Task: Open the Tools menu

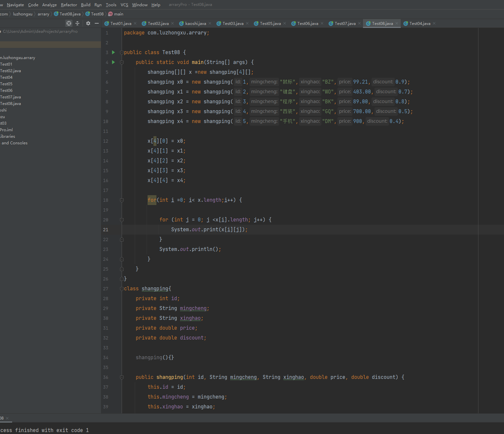Action: pos(111,5)
